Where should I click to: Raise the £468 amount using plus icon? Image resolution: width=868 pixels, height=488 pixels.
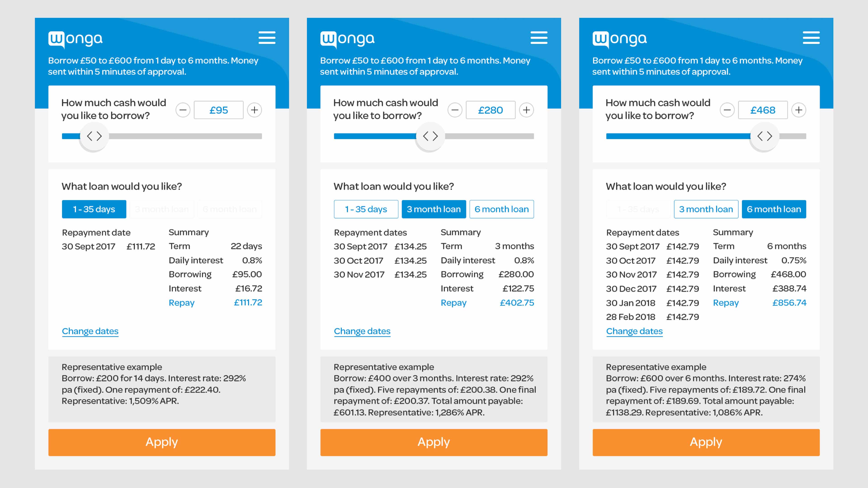(799, 110)
